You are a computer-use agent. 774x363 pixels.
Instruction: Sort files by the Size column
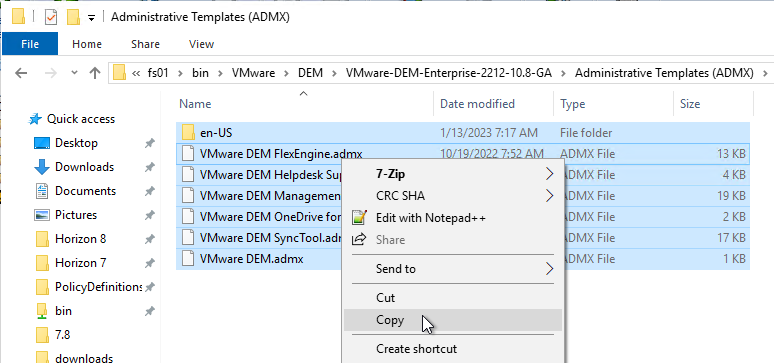pos(713,104)
